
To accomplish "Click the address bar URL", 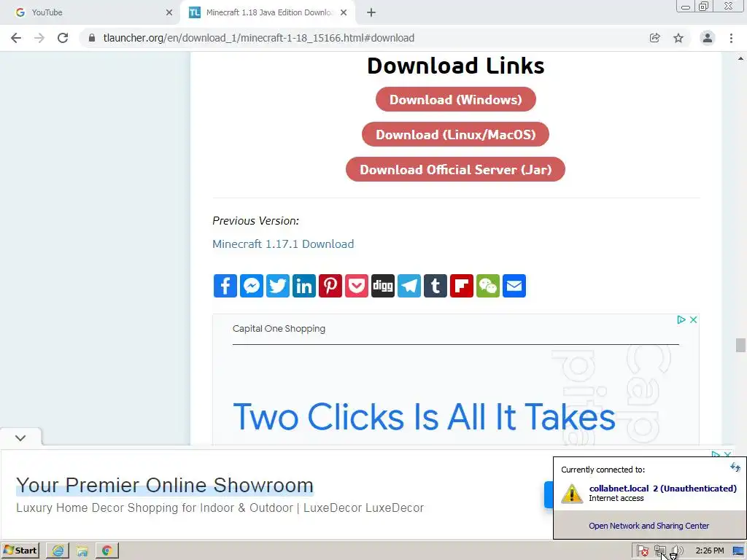I will pyautogui.click(x=259, y=38).
